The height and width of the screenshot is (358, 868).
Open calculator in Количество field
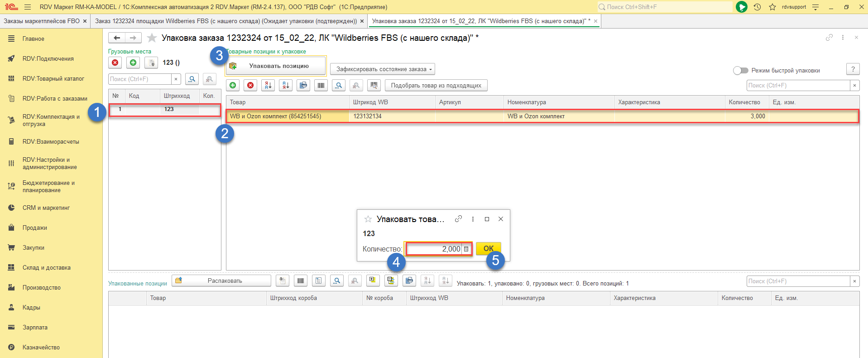point(466,249)
